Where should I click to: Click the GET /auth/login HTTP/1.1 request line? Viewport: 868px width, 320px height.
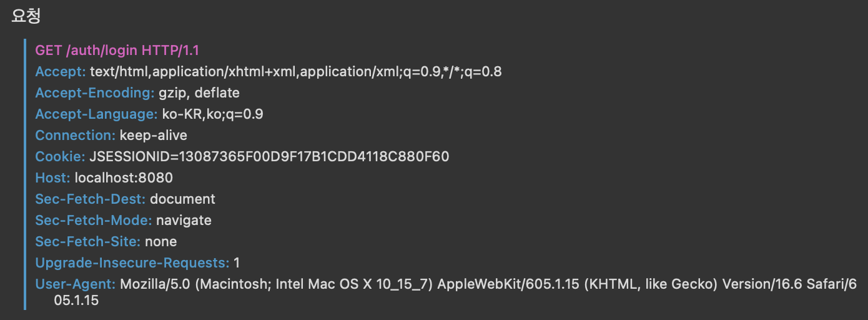tap(117, 51)
